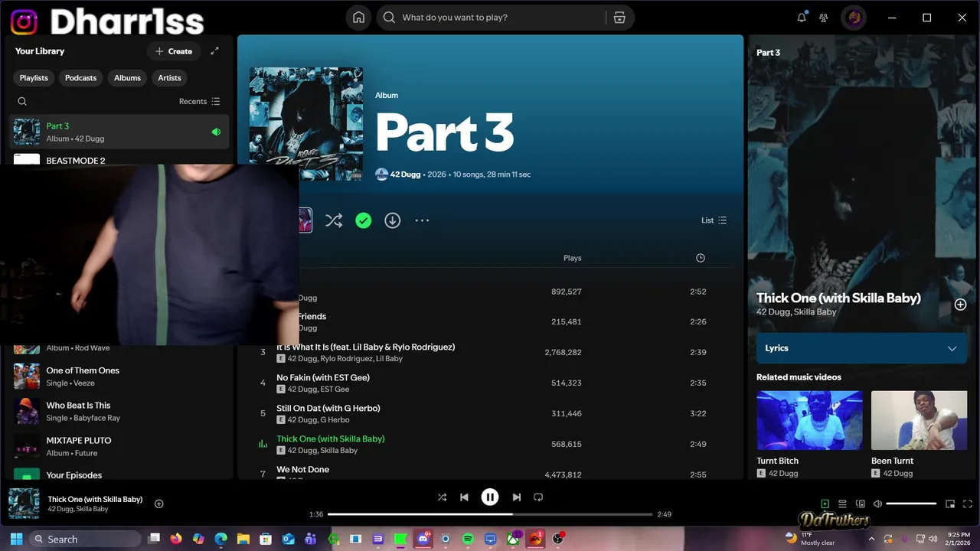
Task: Toggle playlist shuffle next to album controls
Action: 334,220
